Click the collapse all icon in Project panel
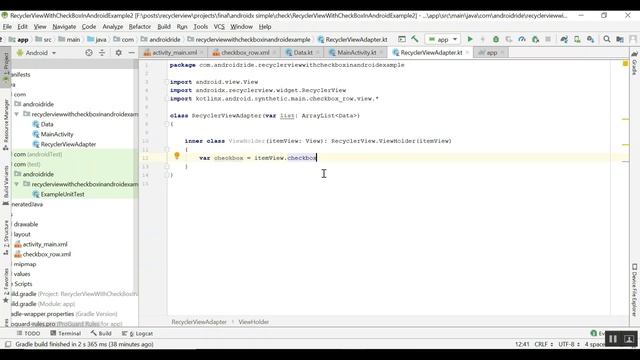This screenshot has width=640, height=360. (102, 53)
